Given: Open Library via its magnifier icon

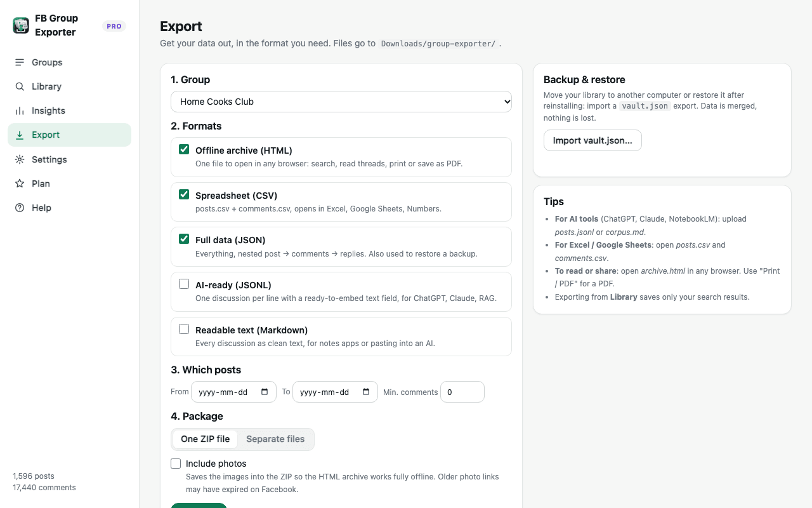Looking at the screenshot, I should point(20,86).
